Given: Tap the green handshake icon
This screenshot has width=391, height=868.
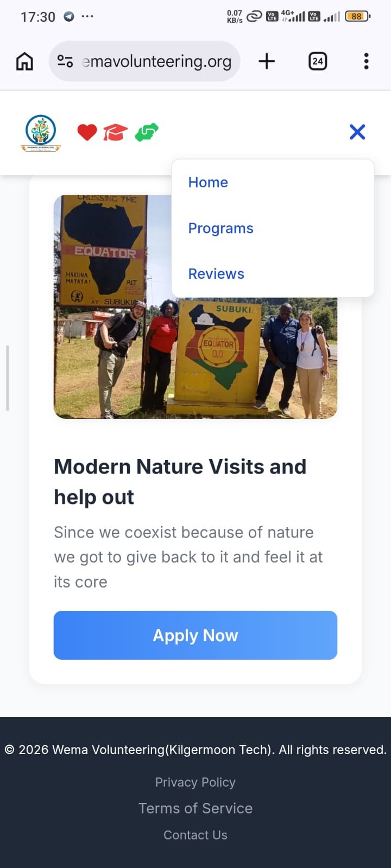Looking at the screenshot, I should click(x=146, y=132).
